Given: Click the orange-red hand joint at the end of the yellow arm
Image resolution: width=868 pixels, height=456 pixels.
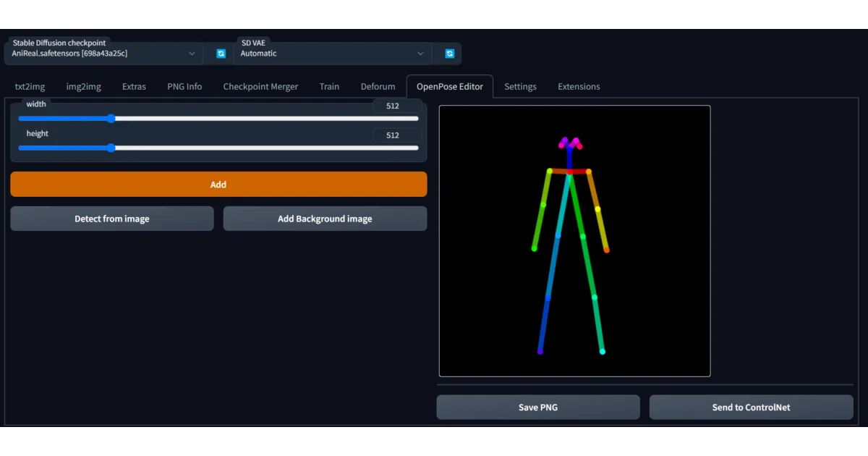Looking at the screenshot, I should pyautogui.click(x=606, y=250).
